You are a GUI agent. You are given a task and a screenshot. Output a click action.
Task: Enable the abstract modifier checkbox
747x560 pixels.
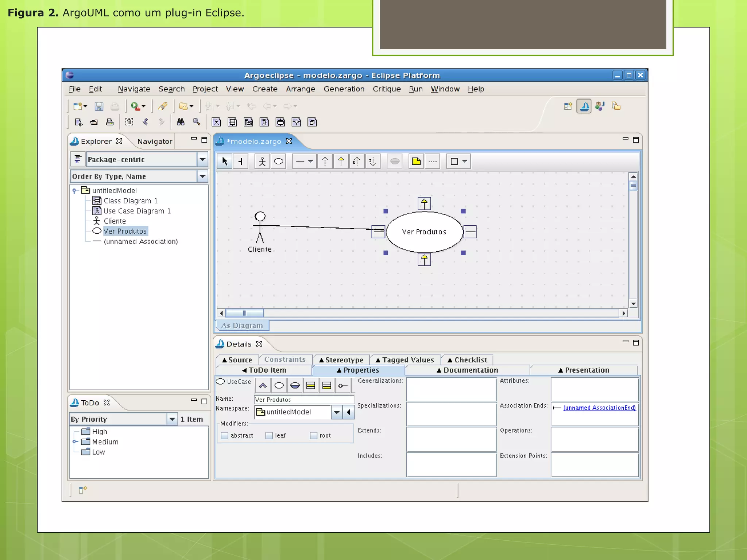[225, 436]
